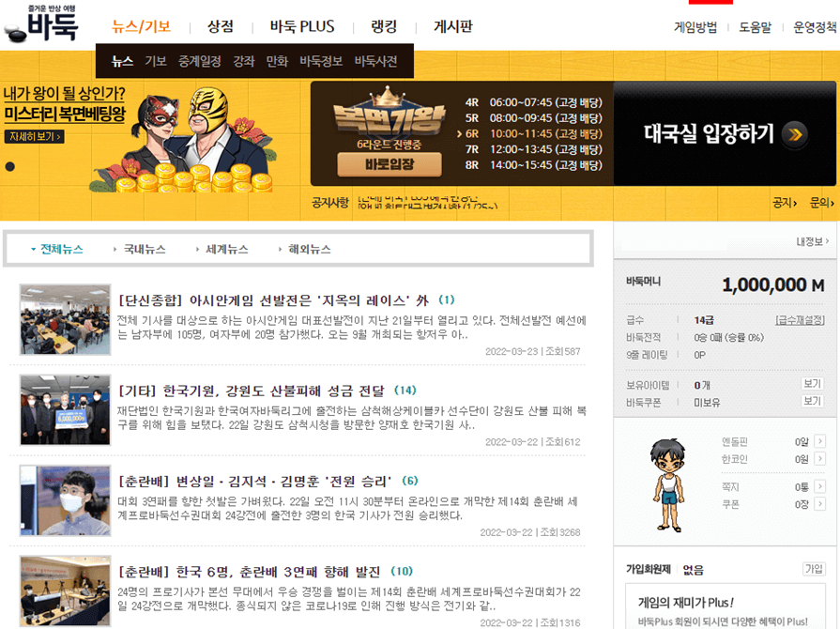The image size is (840, 629).
Task: Select 만화 submenu item
Action: [x=277, y=61]
